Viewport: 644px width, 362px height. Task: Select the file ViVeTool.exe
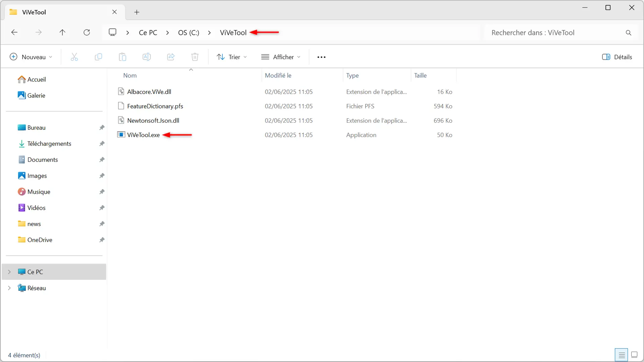point(144,135)
